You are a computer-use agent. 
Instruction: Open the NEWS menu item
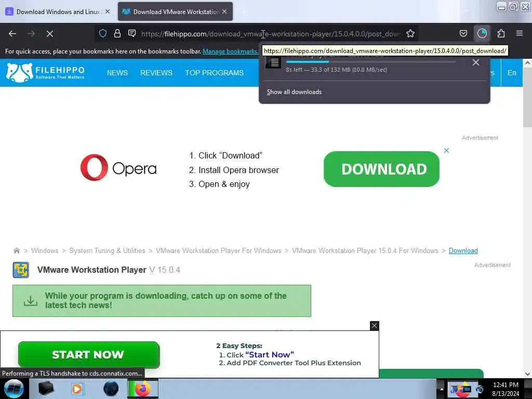pyautogui.click(x=117, y=73)
